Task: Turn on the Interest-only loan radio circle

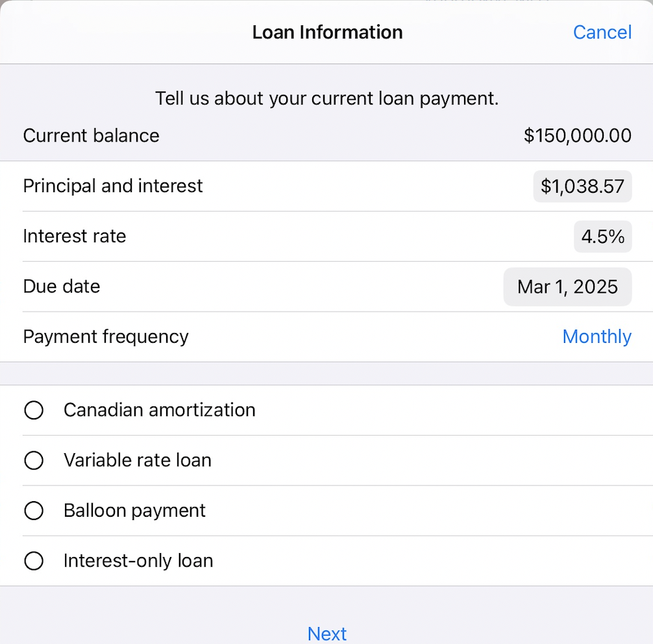Action: tap(34, 561)
